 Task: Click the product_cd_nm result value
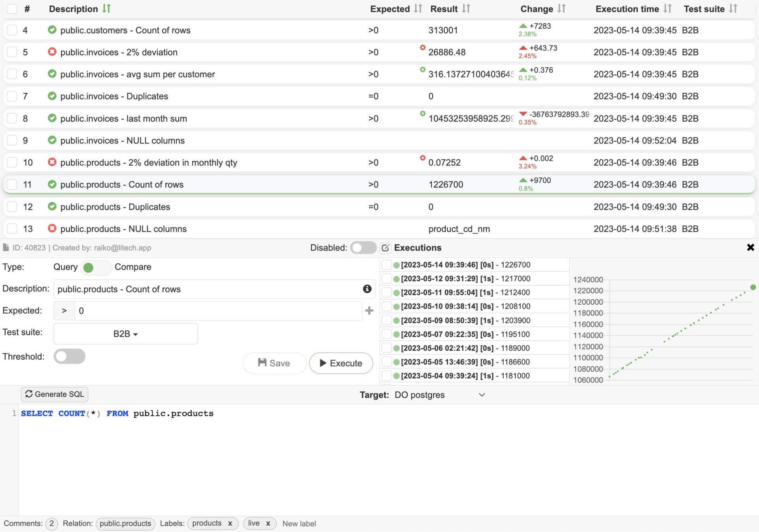coord(459,229)
